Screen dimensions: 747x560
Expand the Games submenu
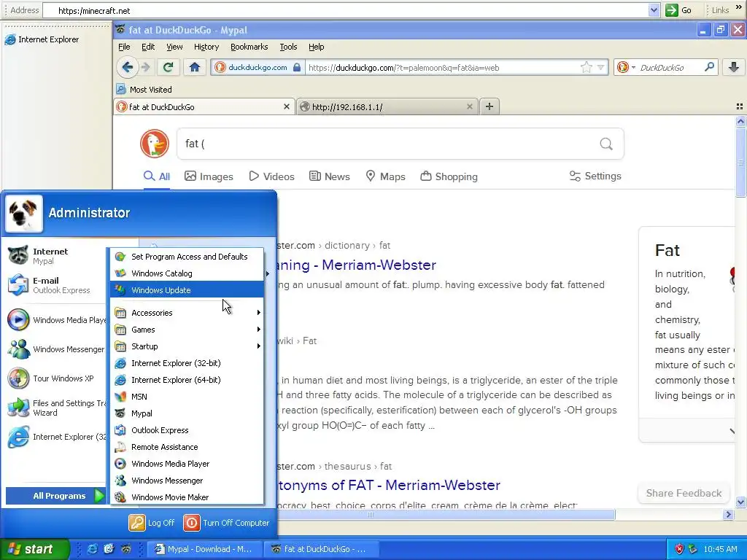click(187, 330)
